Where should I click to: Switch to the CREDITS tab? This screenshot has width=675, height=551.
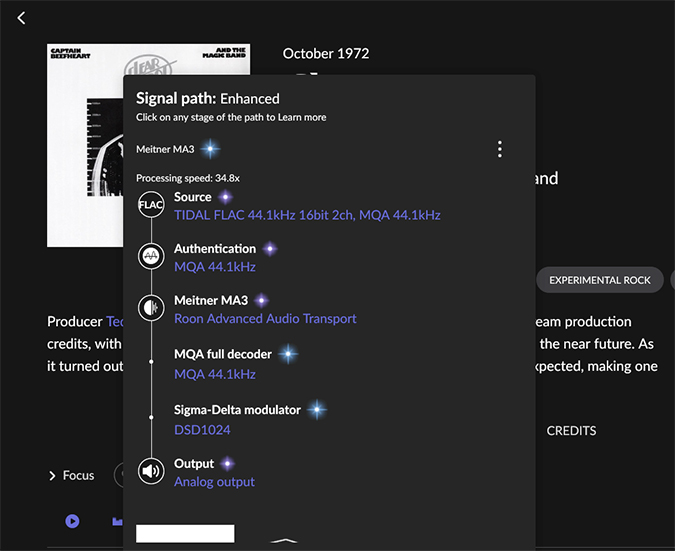pos(571,431)
